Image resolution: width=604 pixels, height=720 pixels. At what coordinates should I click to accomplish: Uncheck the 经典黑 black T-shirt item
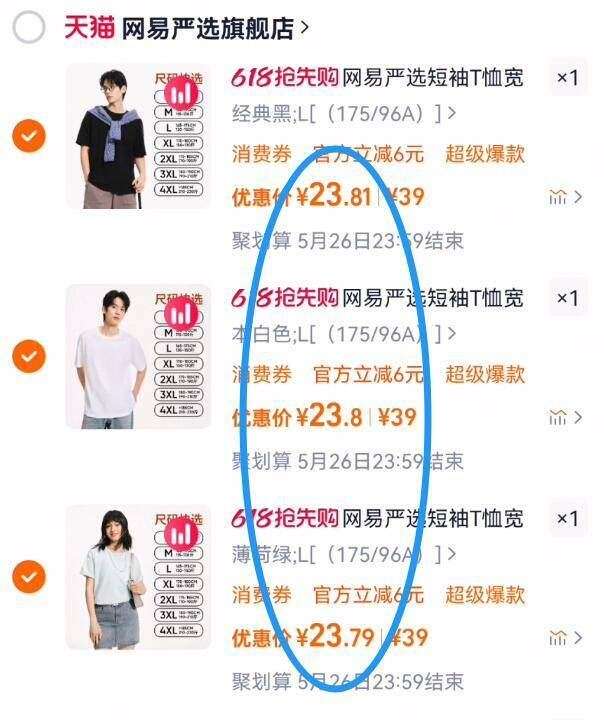click(x=29, y=135)
